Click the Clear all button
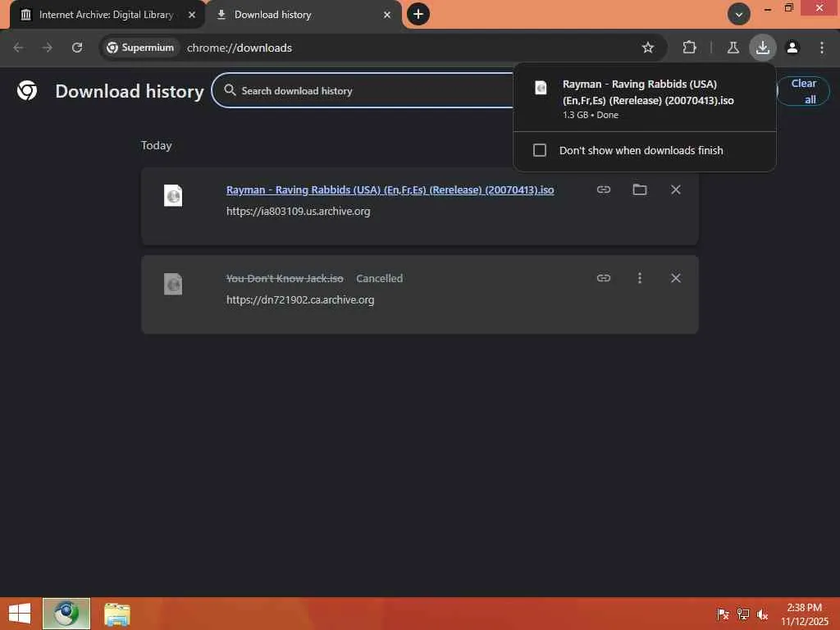This screenshot has height=630, width=840. pos(803,91)
